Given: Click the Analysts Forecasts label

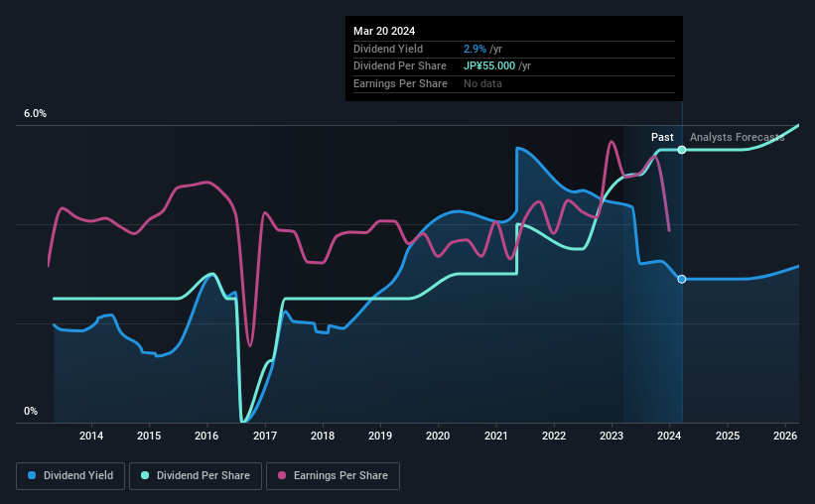Looking at the screenshot, I should tap(737, 137).
